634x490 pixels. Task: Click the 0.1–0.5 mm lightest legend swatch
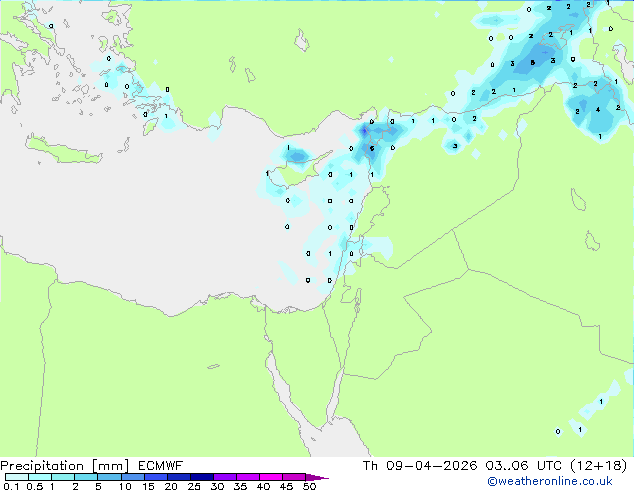click(x=17, y=477)
